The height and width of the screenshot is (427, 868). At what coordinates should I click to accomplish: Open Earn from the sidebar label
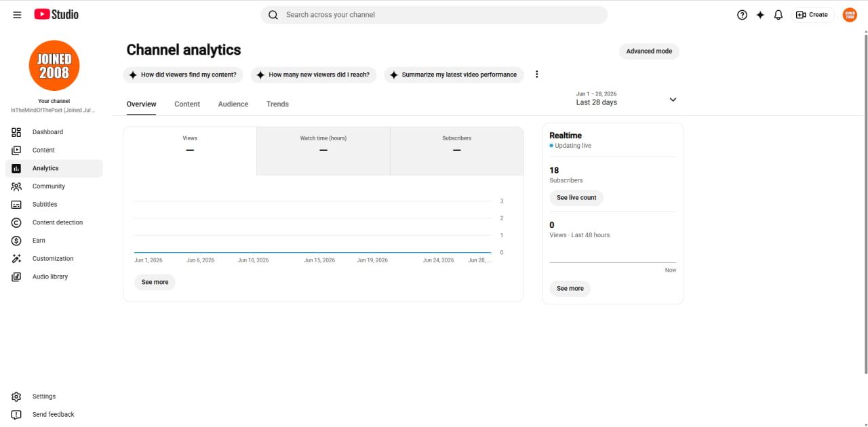(39, 241)
